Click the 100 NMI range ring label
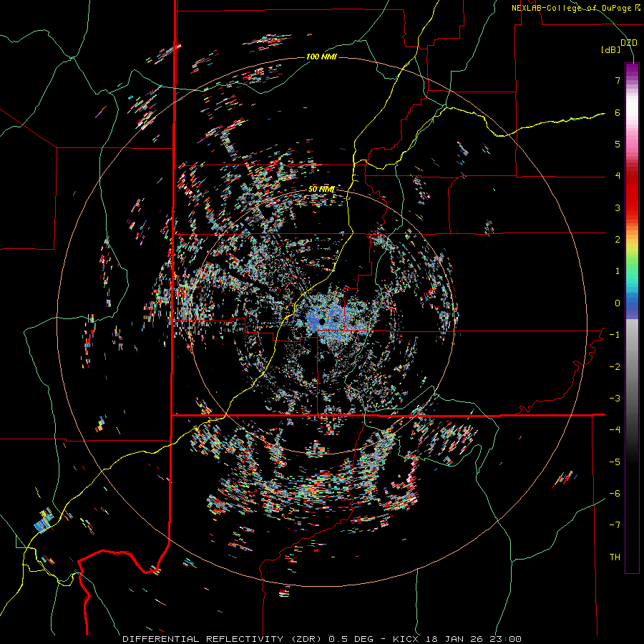644x644 pixels. [x=321, y=57]
